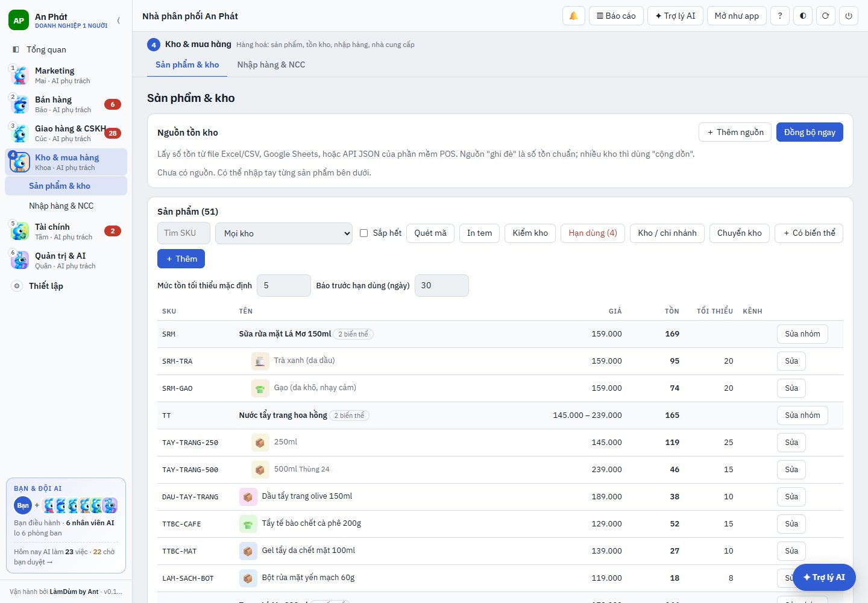The image size is (868, 603).
Task: Click the notification bell icon
Action: click(x=573, y=16)
